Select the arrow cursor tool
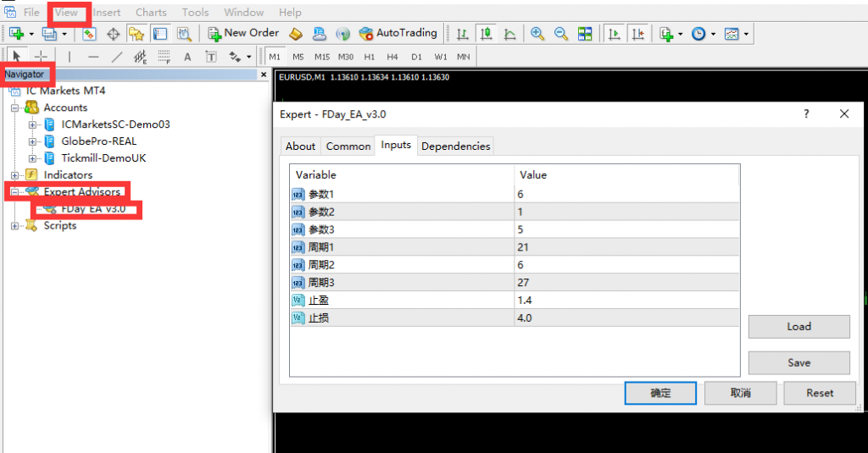 (17, 56)
